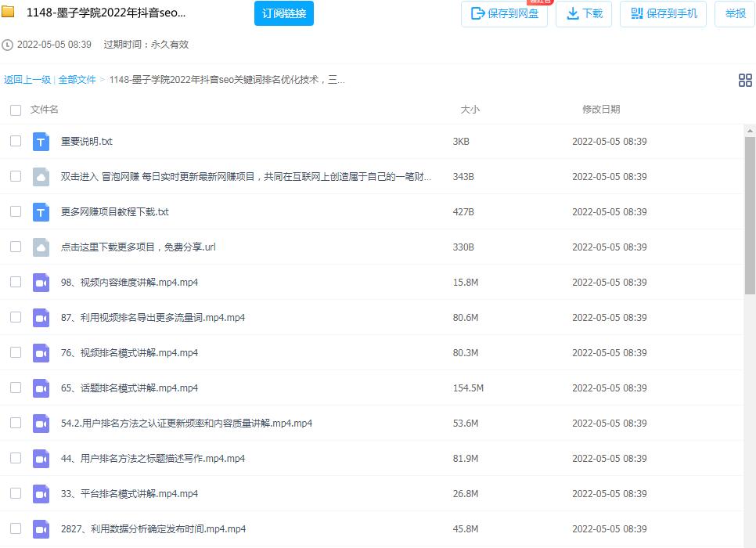
Task: Switch to grid view icon
Action: pos(745,80)
